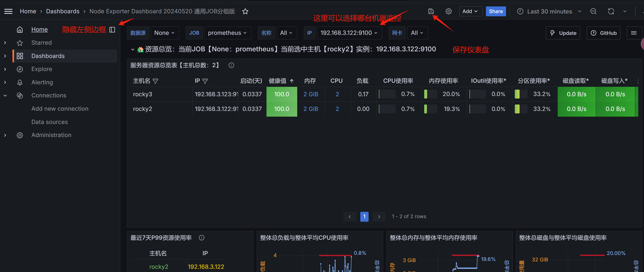Refresh the dashboard

coord(611,11)
